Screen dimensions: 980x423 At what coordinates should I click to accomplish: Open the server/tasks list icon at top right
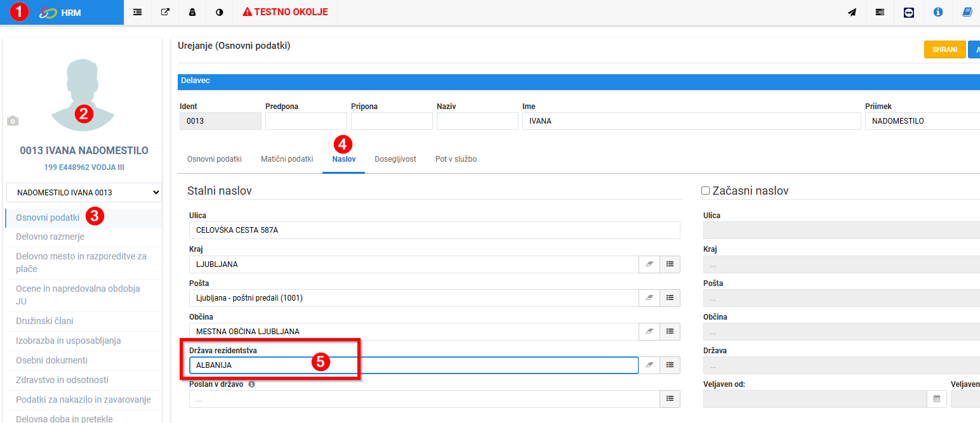[880, 12]
